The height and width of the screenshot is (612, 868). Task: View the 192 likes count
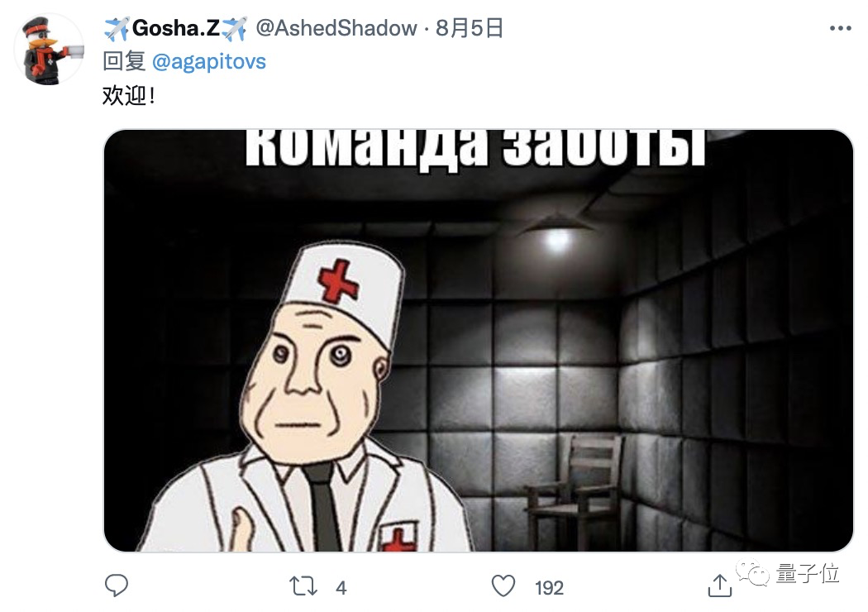pyautogui.click(x=549, y=588)
